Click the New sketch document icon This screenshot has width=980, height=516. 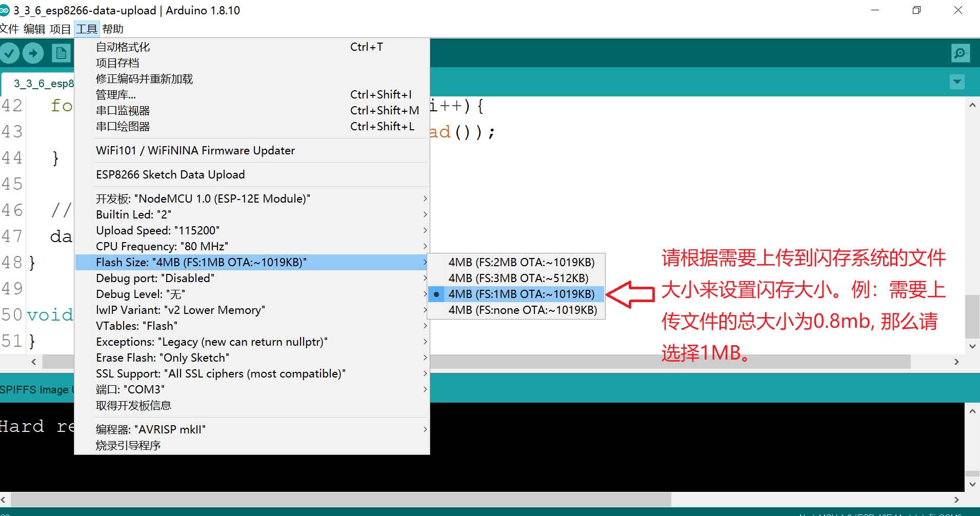pos(61,53)
